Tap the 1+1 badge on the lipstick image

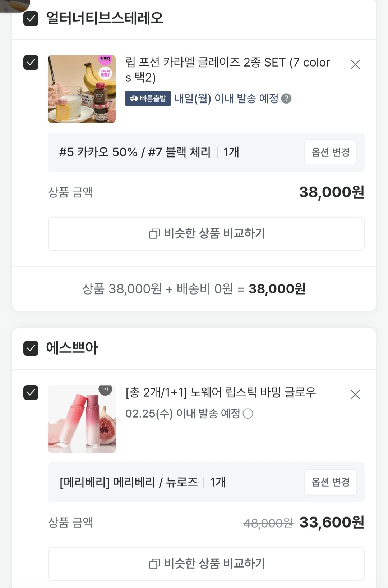pos(105,389)
